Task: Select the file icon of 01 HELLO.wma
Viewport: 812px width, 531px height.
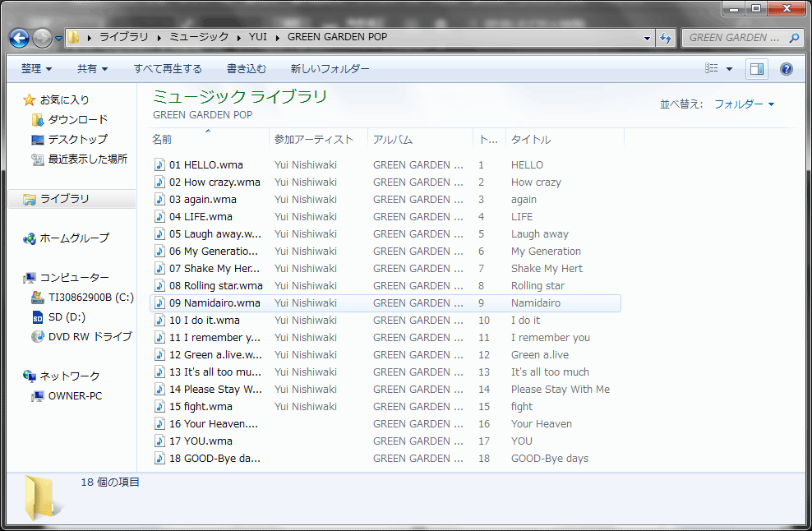Action: tap(160, 164)
